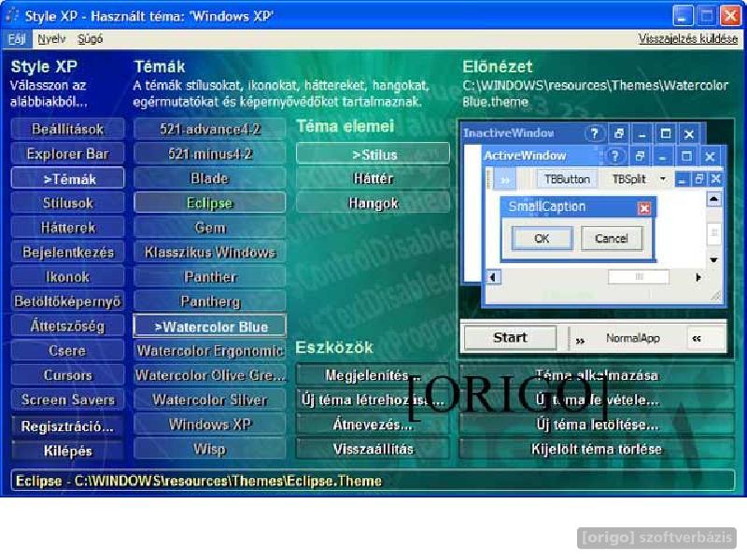Image resolution: width=747 pixels, height=560 pixels.
Task: Click the Style XP icon in the title bar
Action: [11, 15]
